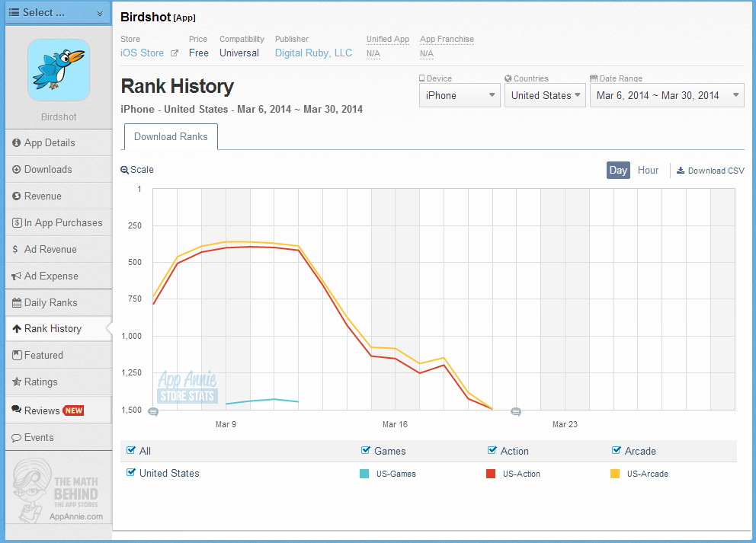Open the Events section
This screenshot has height=543, width=756.
[59, 437]
